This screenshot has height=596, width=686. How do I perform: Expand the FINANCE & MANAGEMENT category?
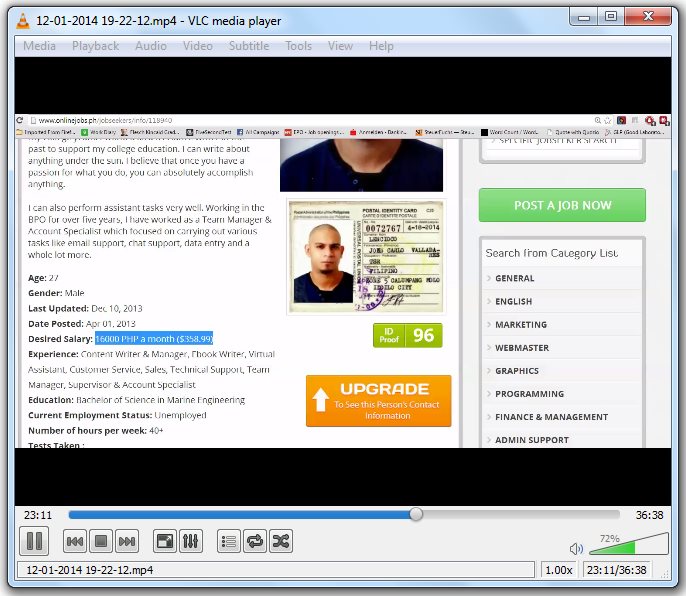click(551, 417)
